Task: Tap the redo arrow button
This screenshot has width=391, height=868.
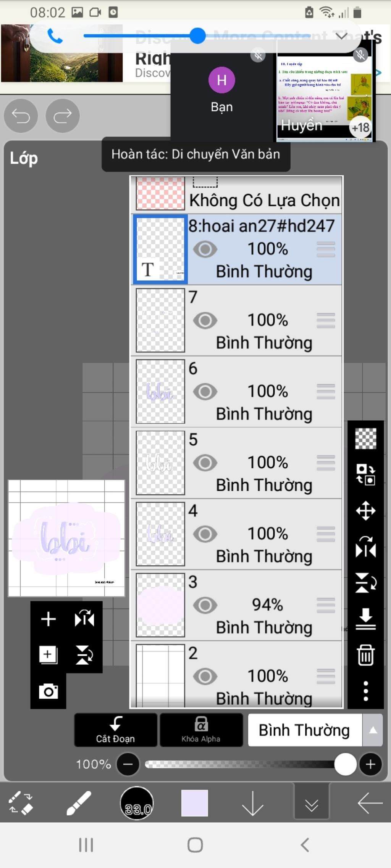Action: click(x=62, y=116)
